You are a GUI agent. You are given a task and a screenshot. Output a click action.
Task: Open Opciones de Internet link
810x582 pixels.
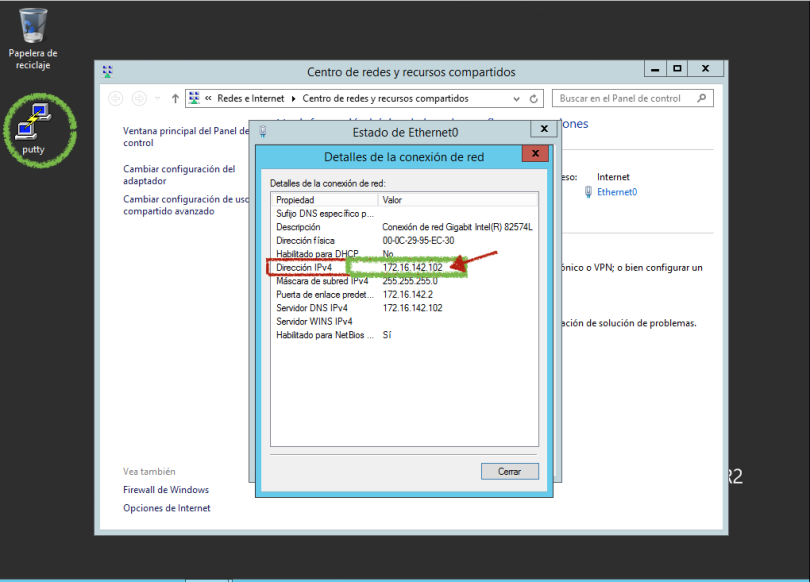pos(167,508)
